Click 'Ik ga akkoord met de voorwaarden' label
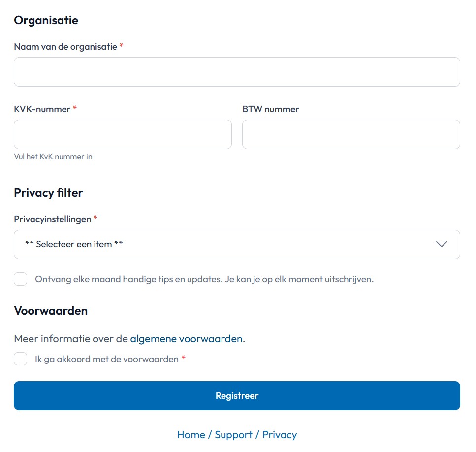The height and width of the screenshot is (452, 476). pos(107,359)
